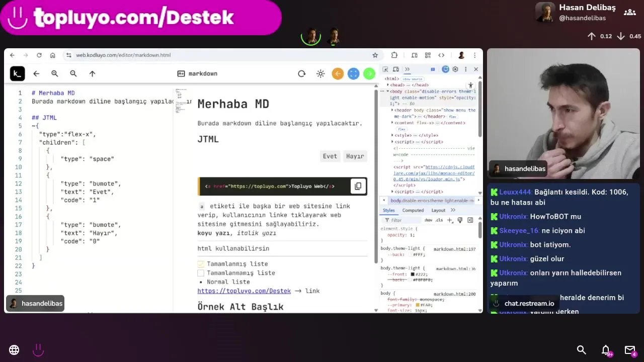Copy the code block with copy icon
Viewport: 644px width, 362px height.
coord(358,186)
